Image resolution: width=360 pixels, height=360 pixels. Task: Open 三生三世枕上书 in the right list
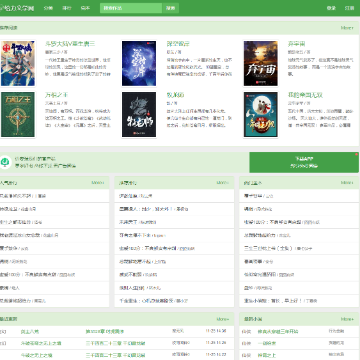268,248
